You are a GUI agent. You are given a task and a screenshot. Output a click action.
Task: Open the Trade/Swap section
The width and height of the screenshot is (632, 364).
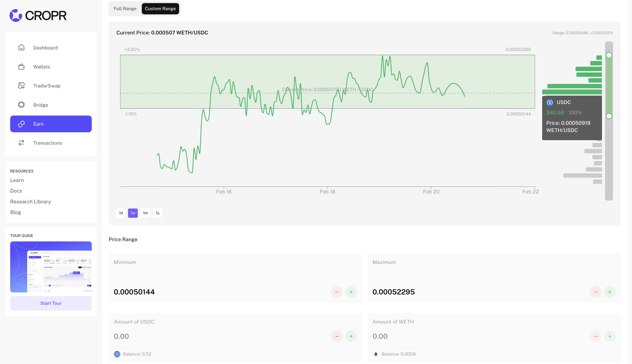point(51,85)
